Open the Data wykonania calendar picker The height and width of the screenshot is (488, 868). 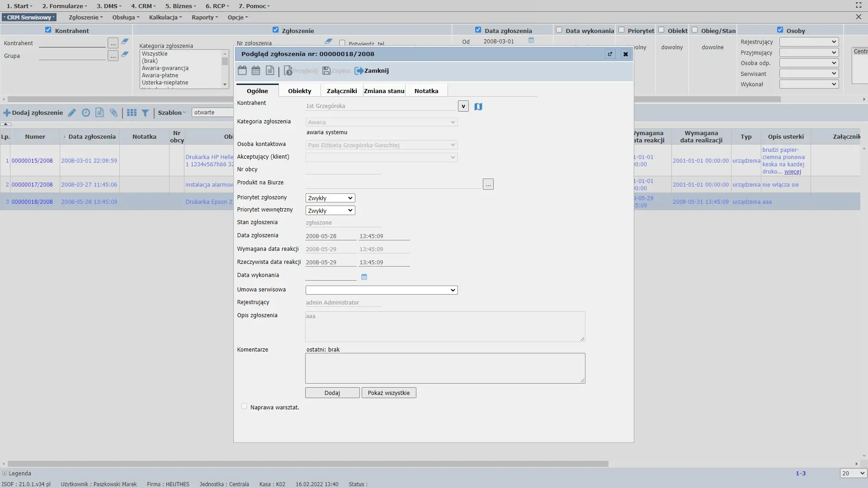click(x=364, y=277)
